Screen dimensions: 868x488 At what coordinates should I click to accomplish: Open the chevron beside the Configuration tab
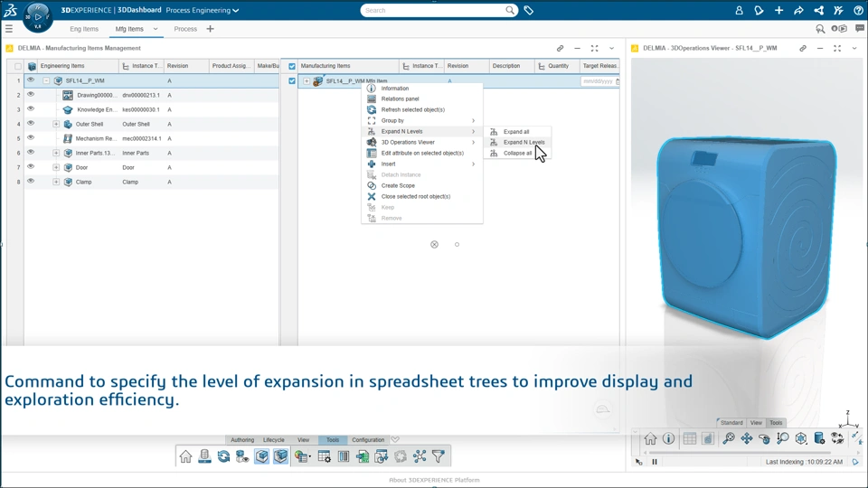395,440
